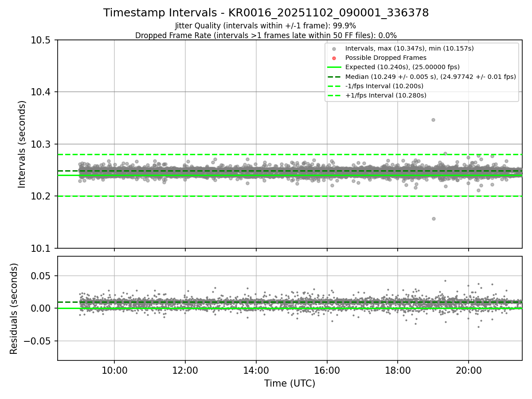Click the legend entry "Possible Dropped Frames"
The image size is (532, 399).
coord(386,58)
